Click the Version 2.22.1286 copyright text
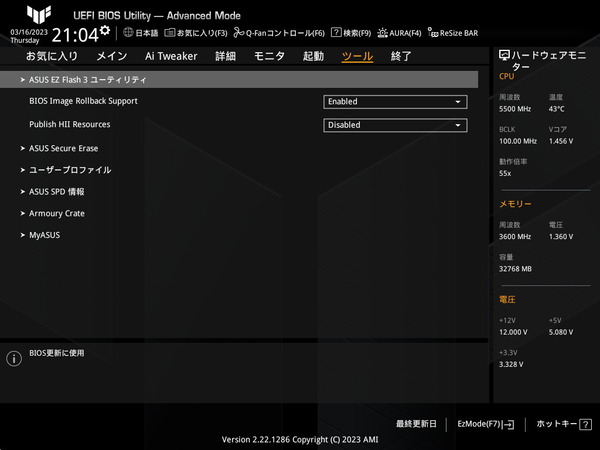Screen dimensions: 600x450 tap(300, 440)
